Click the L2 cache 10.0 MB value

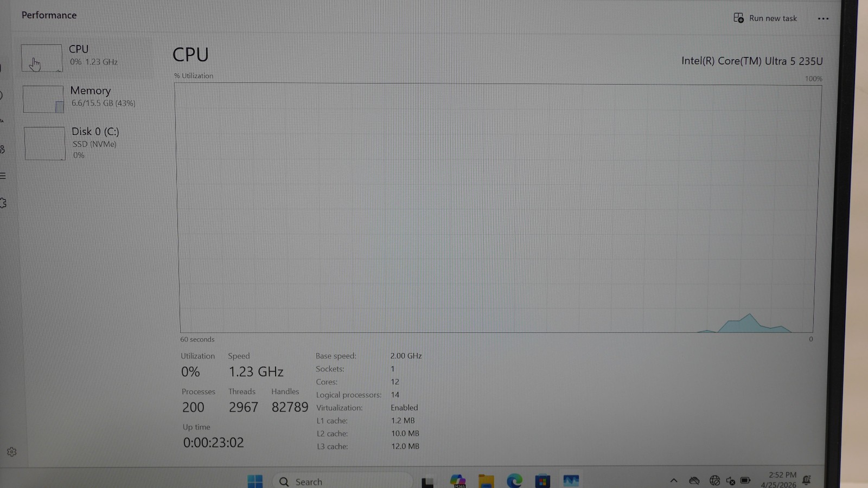click(405, 433)
